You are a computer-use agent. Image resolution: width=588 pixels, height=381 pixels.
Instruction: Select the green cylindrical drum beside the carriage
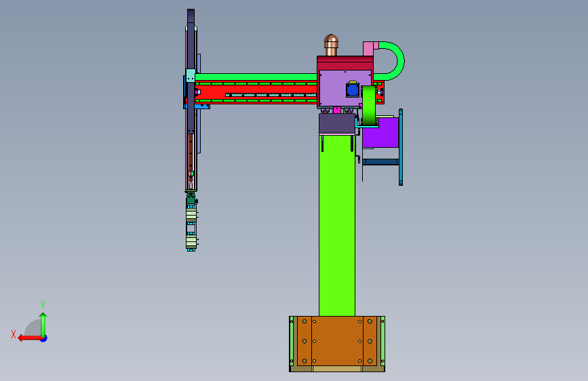[x=368, y=105]
